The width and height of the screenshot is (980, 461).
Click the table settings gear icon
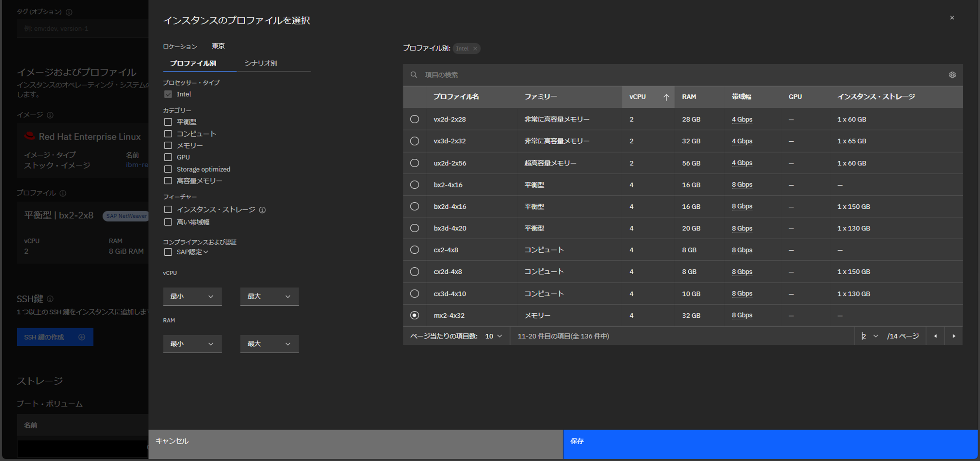pyautogui.click(x=952, y=75)
